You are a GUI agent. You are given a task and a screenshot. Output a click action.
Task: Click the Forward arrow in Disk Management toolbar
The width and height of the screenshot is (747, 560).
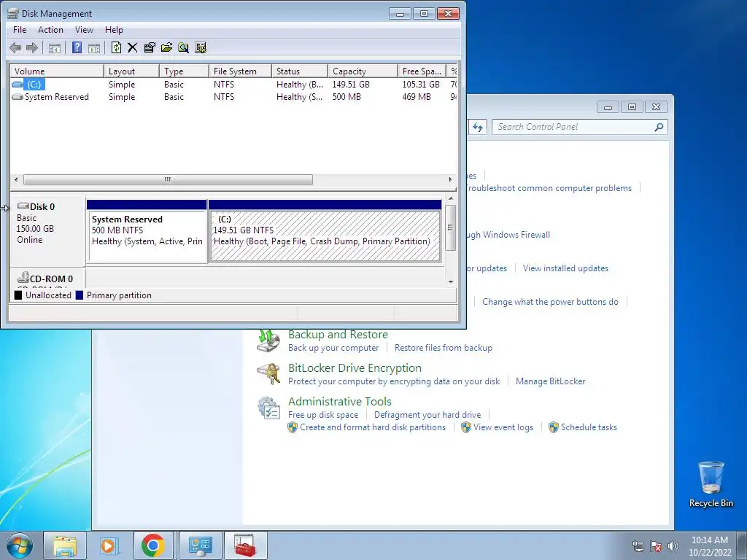(32, 47)
